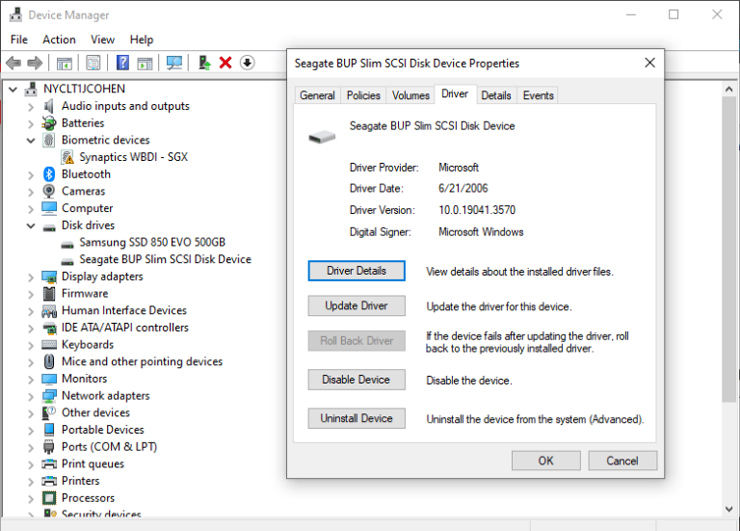Click the Disable device down-arrow icon
Screen dimensions: 740x531
pyautogui.click(x=247, y=63)
